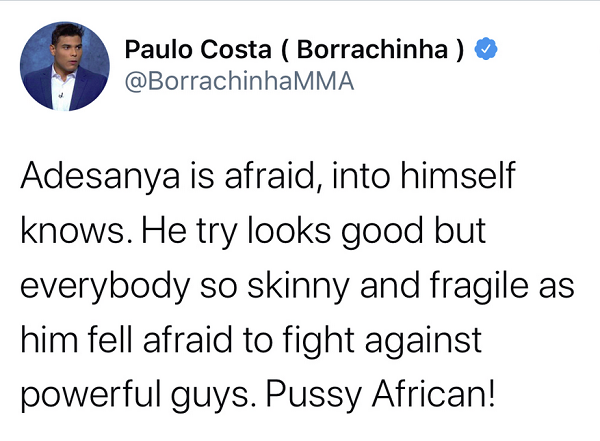600x441 pixels.
Task: Click the word knows in second line
Action: click(x=72, y=231)
